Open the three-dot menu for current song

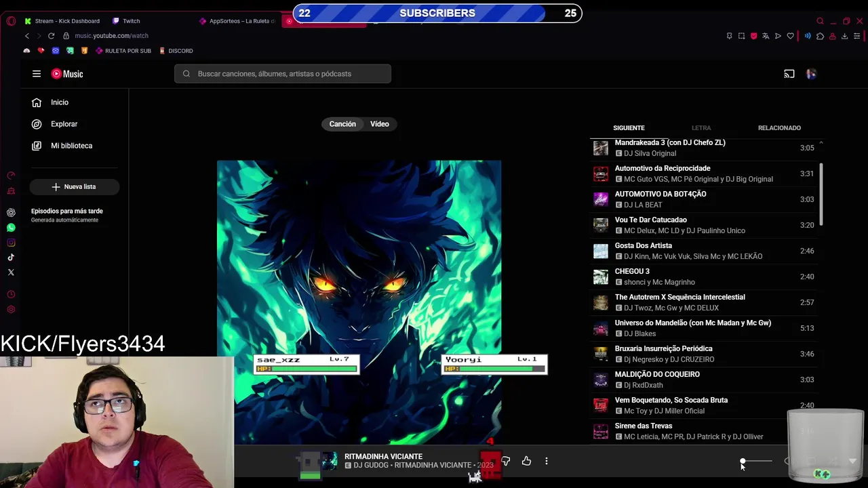coord(547,461)
